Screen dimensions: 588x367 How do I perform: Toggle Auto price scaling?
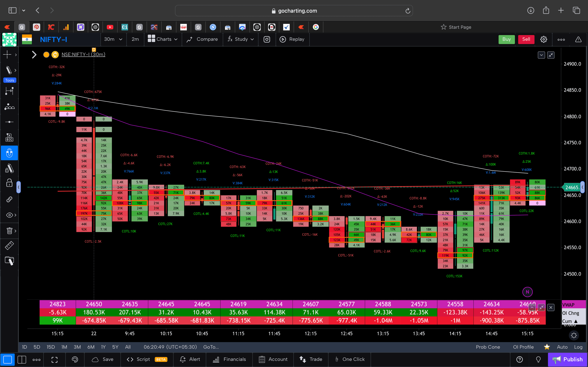[x=563, y=347]
